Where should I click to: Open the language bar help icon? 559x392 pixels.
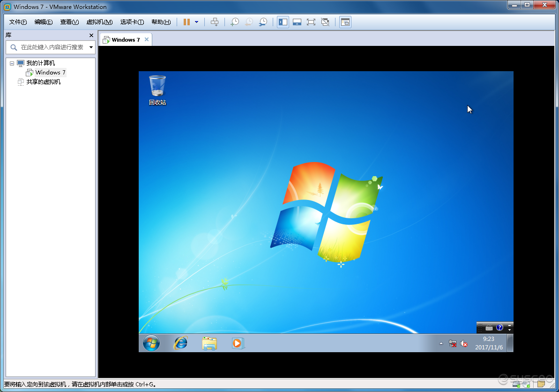499,327
